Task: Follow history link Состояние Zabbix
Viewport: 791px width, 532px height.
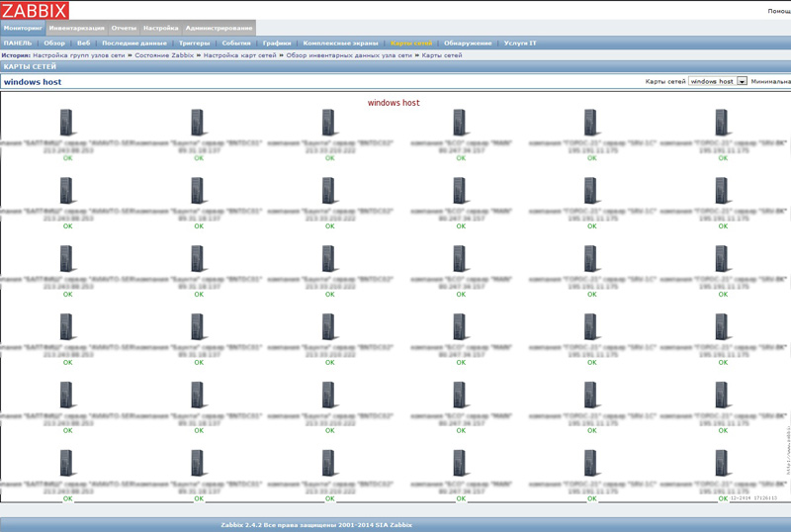Action: pyautogui.click(x=164, y=55)
